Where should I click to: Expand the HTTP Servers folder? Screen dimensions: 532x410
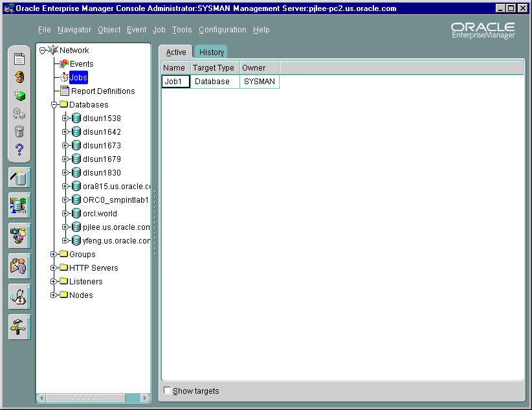coord(54,268)
